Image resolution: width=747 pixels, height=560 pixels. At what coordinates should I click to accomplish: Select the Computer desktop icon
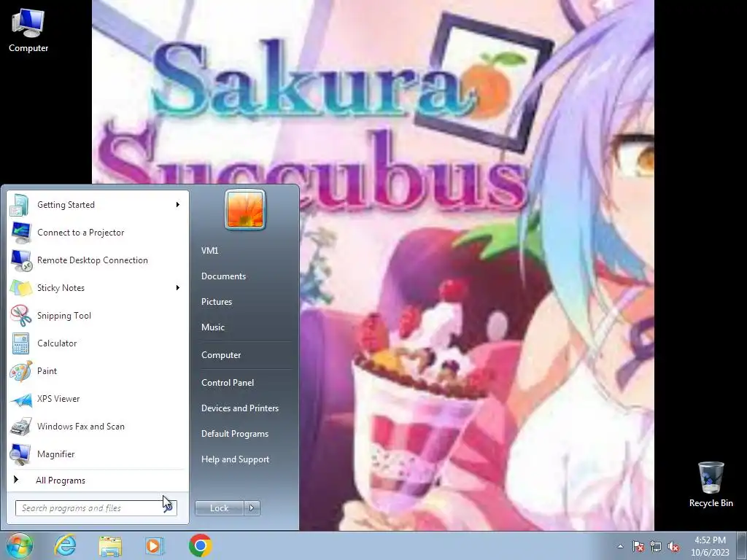pyautogui.click(x=28, y=31)
